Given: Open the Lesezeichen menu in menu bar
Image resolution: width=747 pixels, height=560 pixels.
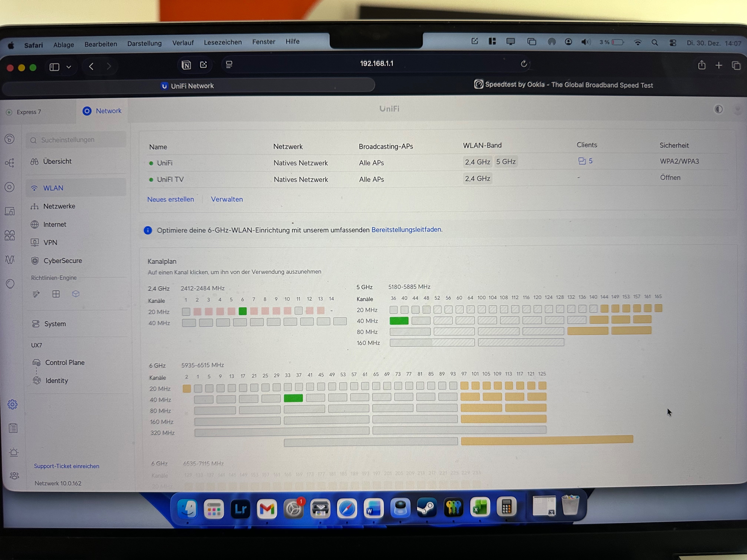Looking at the screenshot, I should click(223, 43).
